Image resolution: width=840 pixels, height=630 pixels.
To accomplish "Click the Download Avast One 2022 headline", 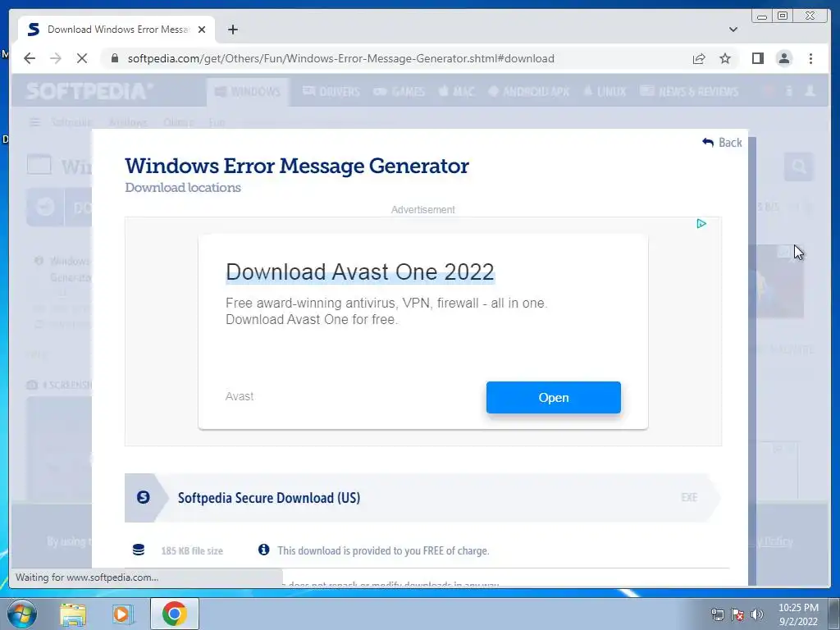I will tap(359, 272).
